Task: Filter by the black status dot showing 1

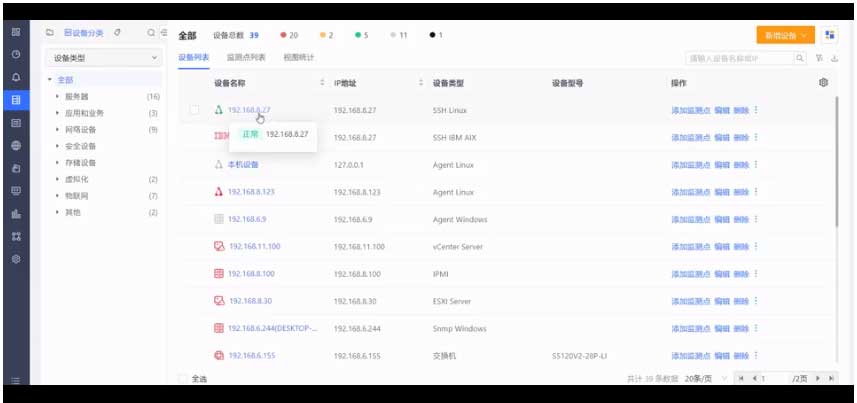Action: coord(436,35)
